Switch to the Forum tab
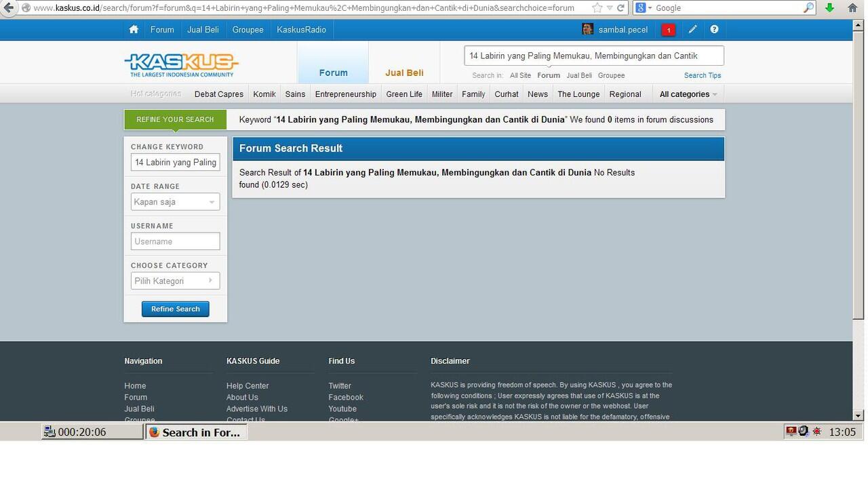This screenshot has width=868, height=490. point(333,73)
